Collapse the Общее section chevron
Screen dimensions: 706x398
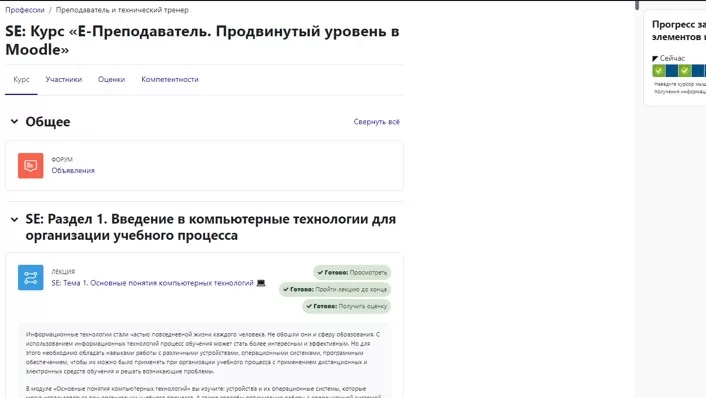click(x=14, y=122)
